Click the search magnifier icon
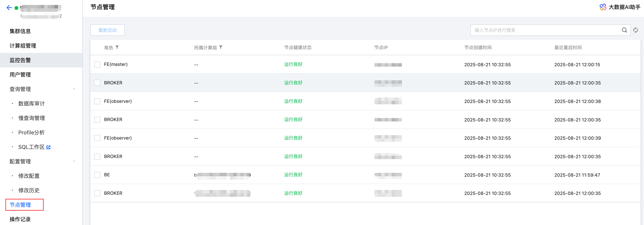 tap(624, 30)
